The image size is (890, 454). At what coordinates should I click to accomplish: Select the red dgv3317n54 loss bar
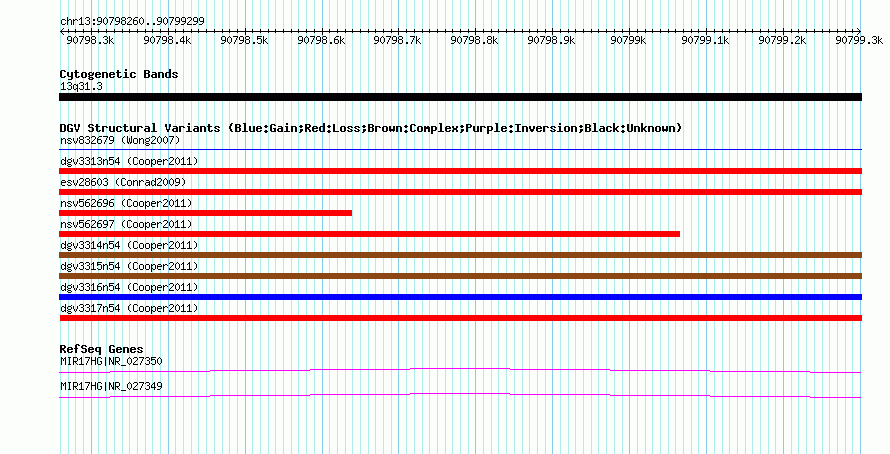point(460,318)
